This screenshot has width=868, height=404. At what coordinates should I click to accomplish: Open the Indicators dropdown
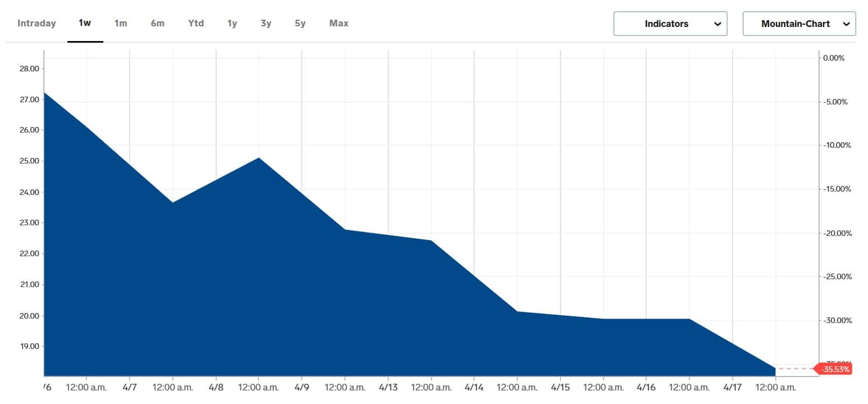(x=666, y=24)
